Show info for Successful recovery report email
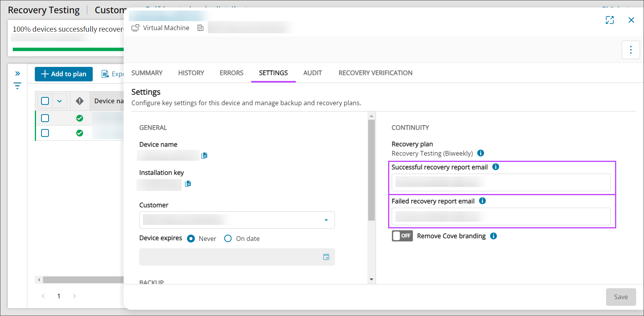Image resolution: width=644 pixels, height=316 pixels. [x=496, y=167]
